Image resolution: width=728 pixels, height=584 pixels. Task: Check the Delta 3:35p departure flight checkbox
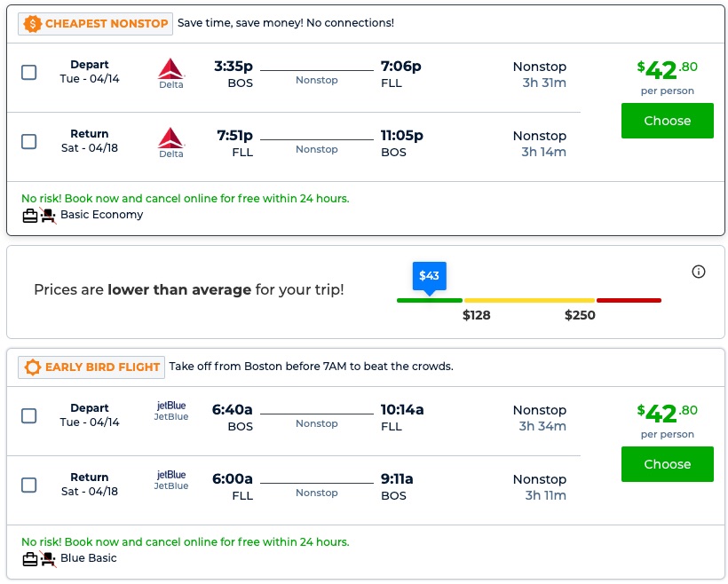29,73
